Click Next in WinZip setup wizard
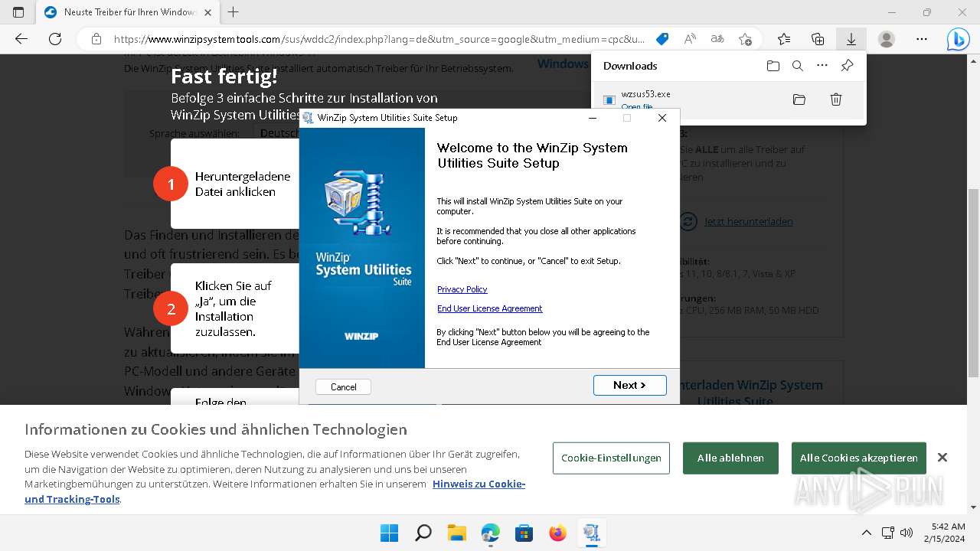This screenshot has width=980, height=551. 629,385
